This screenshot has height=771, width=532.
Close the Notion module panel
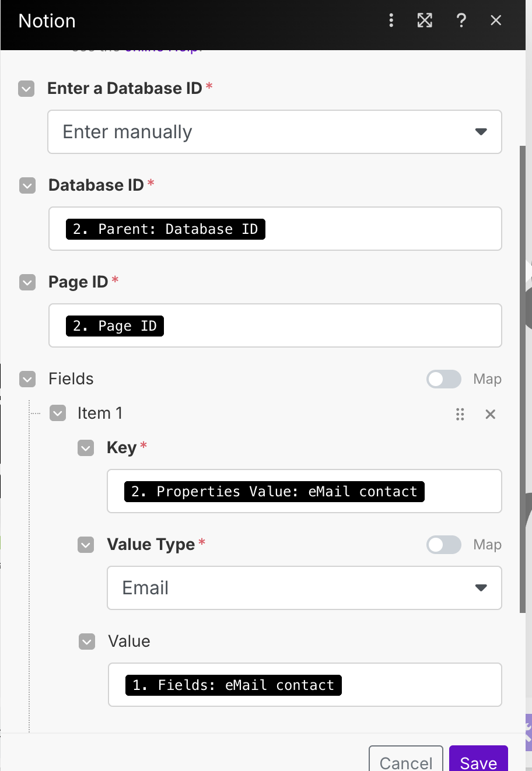click(496, 20)
